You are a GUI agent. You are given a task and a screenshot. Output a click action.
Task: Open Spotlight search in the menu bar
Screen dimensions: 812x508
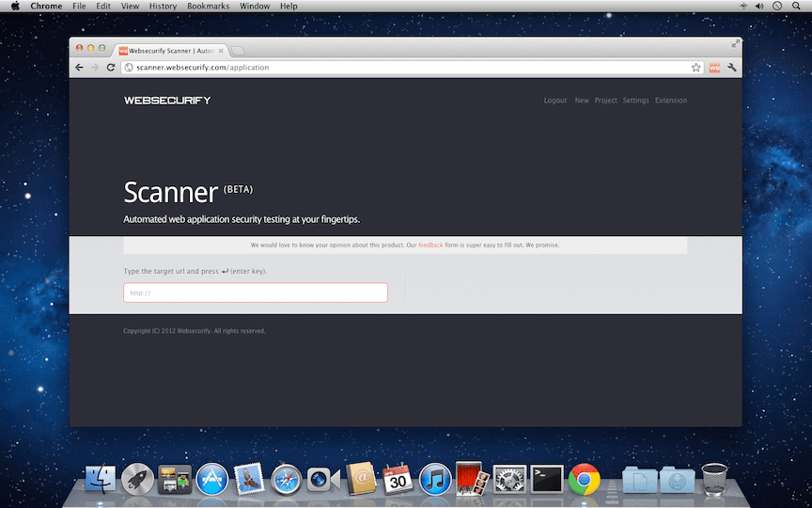[796, 7]
